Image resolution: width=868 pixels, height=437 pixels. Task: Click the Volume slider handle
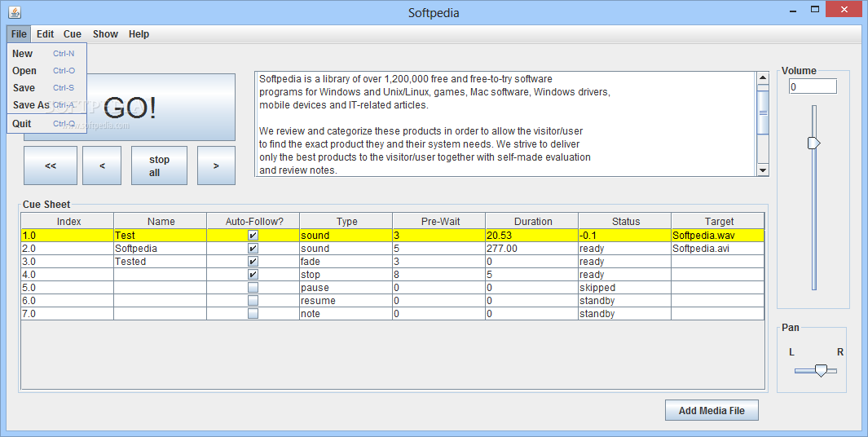[813, 143]
